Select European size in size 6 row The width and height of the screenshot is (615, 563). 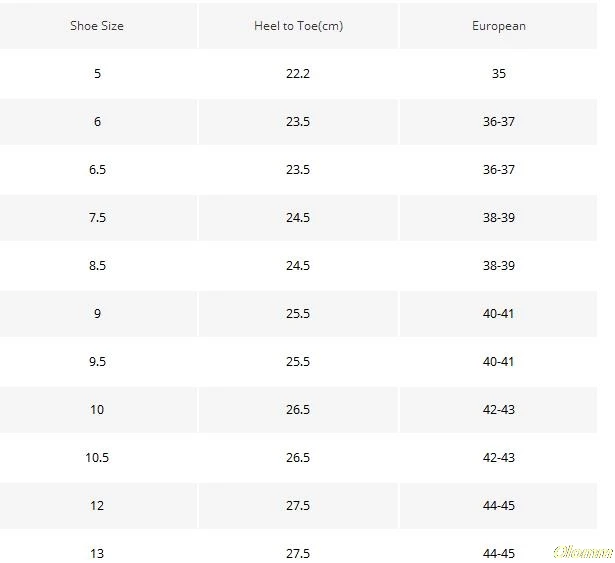pos(498,122)
